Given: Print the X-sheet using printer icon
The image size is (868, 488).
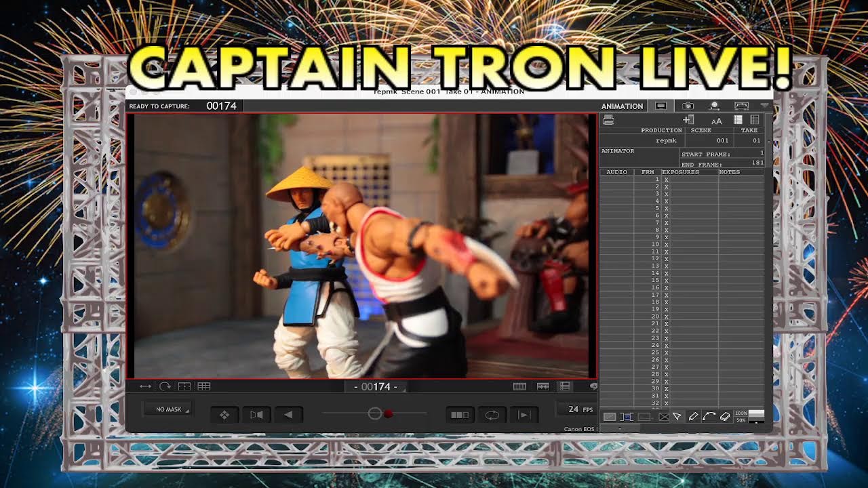Looking at the screenshot, I should coord(608,120).
